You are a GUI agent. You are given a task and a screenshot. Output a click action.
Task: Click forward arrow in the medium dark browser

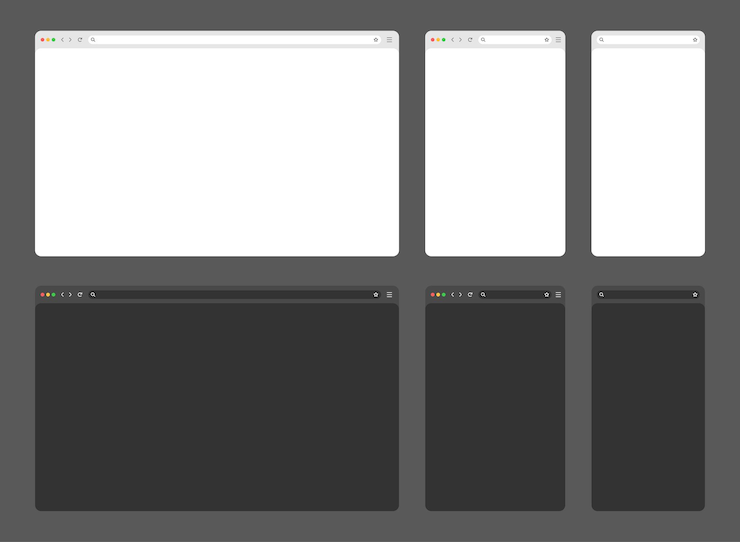(461, 295)
